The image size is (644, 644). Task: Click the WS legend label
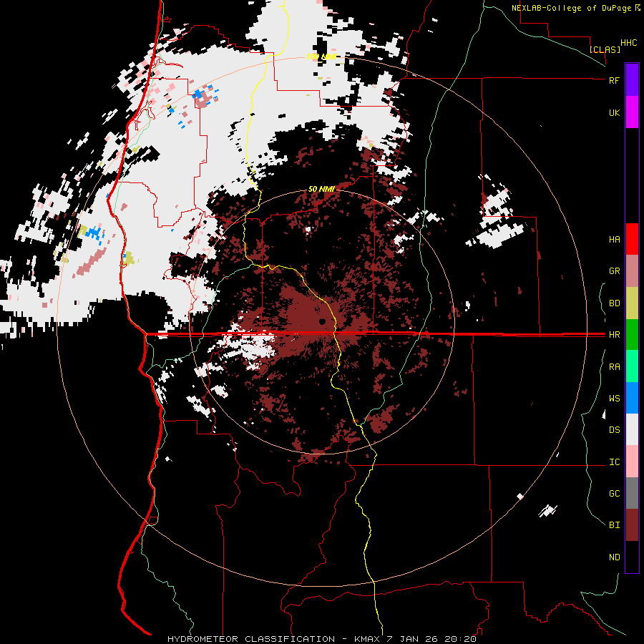[x=614, y=399]
